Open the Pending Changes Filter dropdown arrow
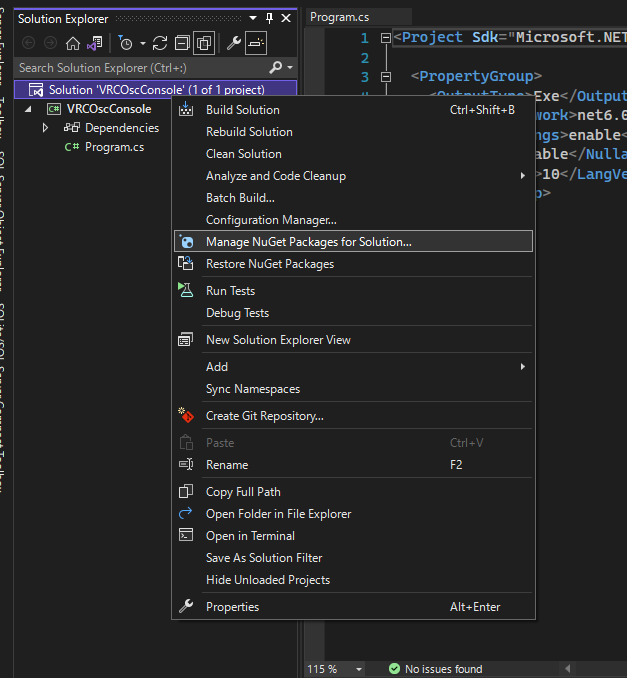Viewport: 627px width, 678px height. [x=143, y=43]
